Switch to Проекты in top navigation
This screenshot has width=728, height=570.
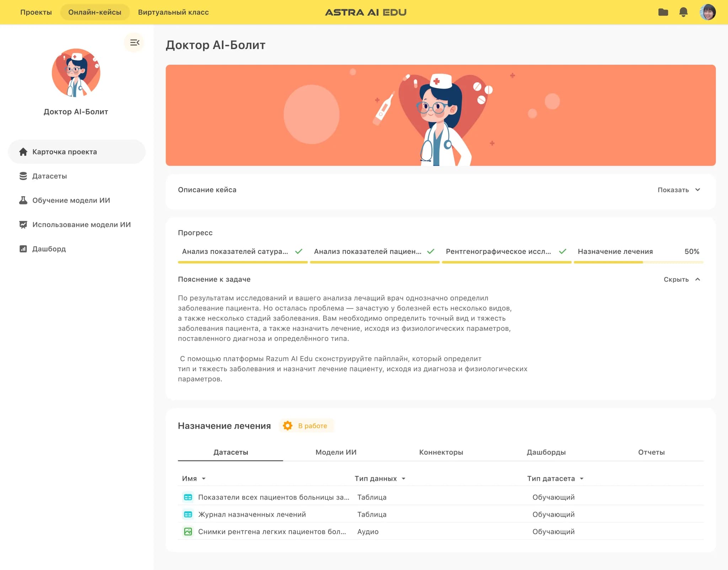(36, 12)
